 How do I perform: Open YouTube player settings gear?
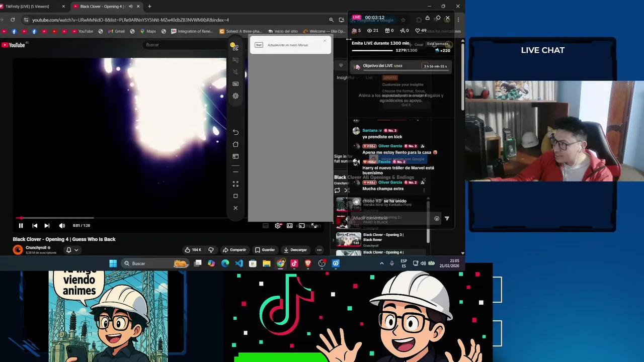point(278,226)
